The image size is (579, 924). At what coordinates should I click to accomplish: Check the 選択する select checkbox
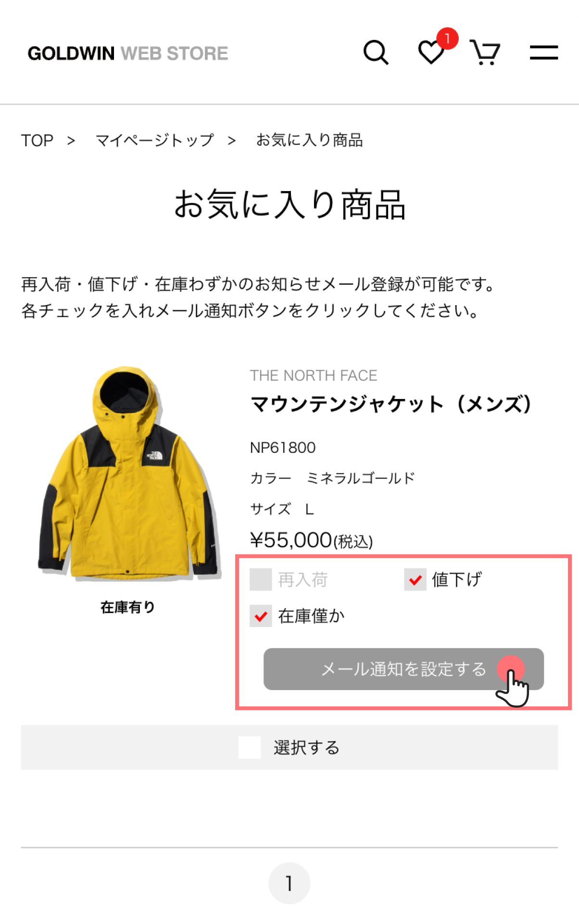coord(250,747)
